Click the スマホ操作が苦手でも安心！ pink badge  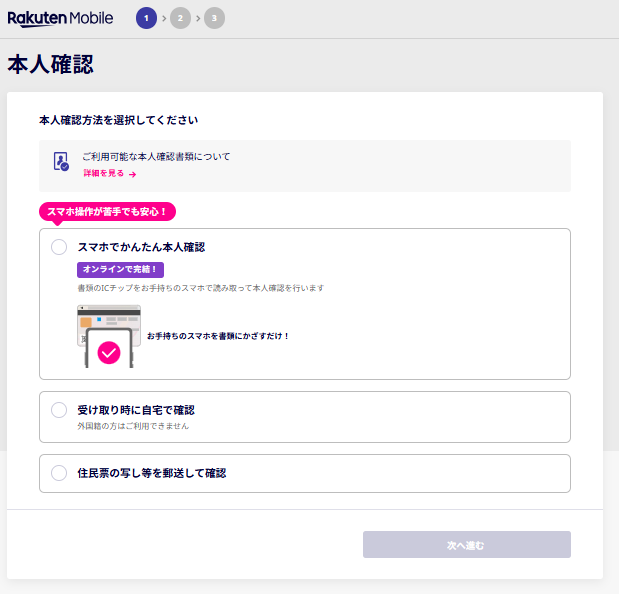[x=107, y=211]
